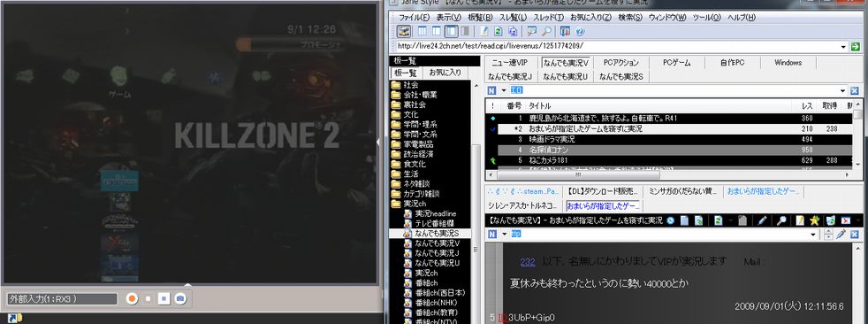Screen dimensions: 868x324
Task: Click the yellow star favorite icon
Action: click(x=814, y=220)
